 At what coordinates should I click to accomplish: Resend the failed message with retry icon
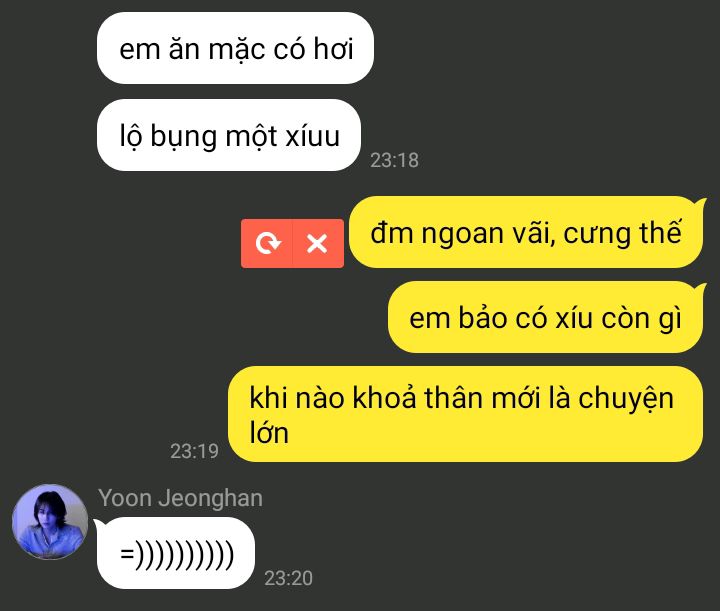click(267, 243)
